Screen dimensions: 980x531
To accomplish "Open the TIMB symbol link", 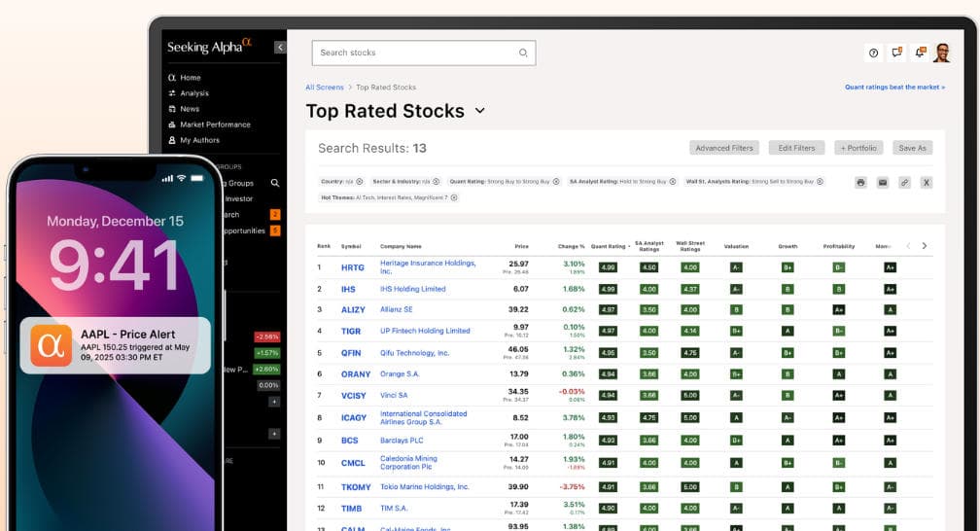I will pyautogui.click(x=351, y=509).
